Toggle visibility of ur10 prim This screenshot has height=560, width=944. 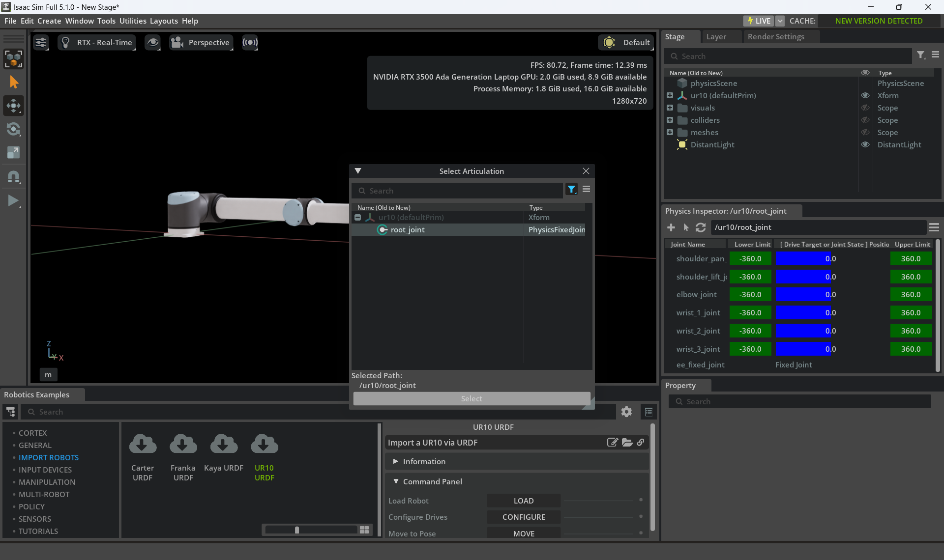click(x=865, y=95)
